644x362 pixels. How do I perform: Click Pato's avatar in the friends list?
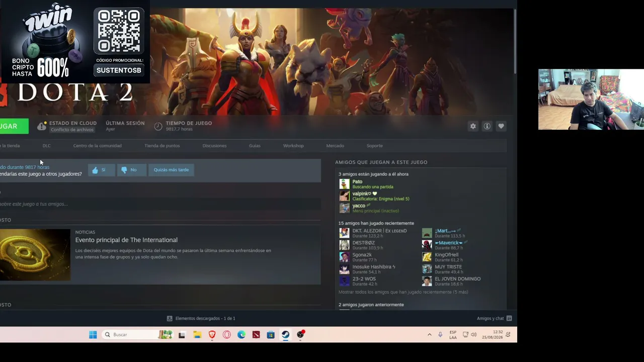[x=344, y=184]
